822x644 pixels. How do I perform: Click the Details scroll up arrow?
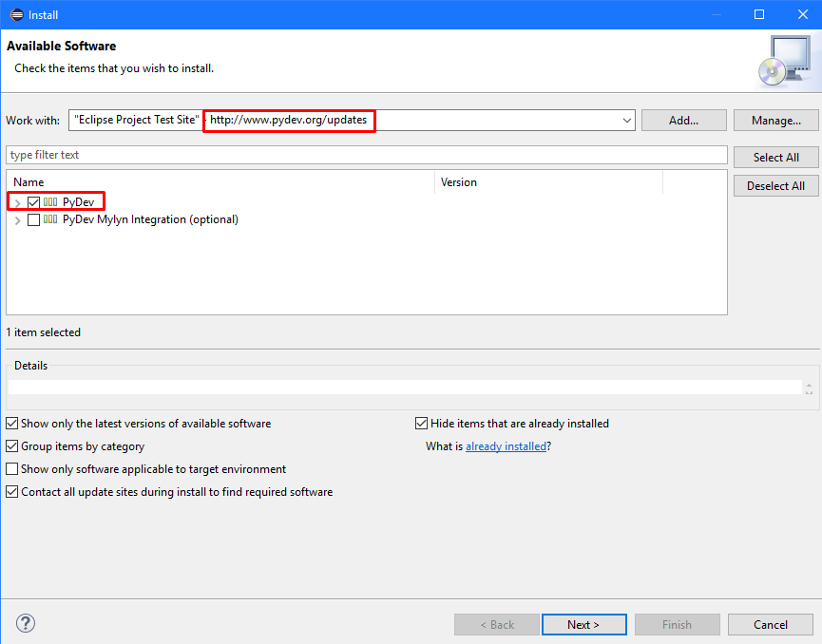coord(809,385)
